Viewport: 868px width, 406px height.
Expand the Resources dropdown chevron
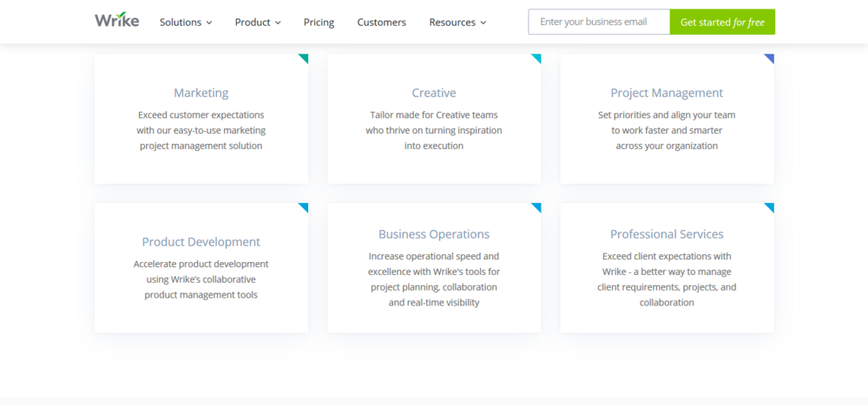click(x=483, y=23)
